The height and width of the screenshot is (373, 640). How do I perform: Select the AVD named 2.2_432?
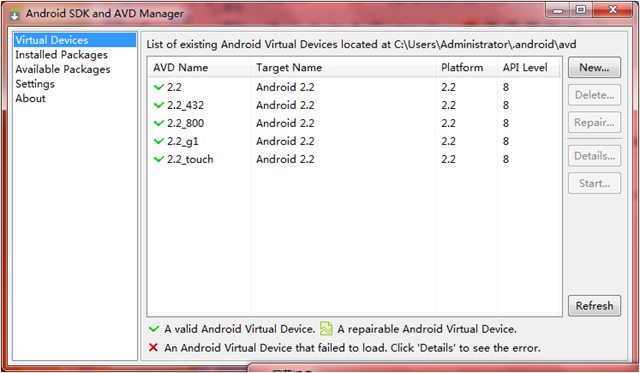(x=355, y=105)
